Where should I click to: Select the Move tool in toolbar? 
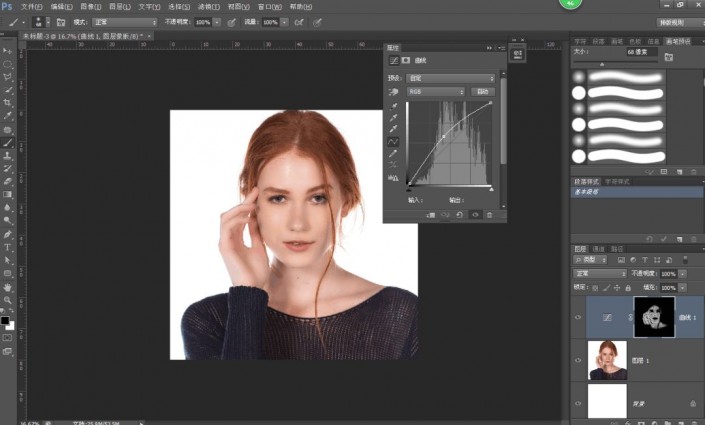(x=8, y=49)
